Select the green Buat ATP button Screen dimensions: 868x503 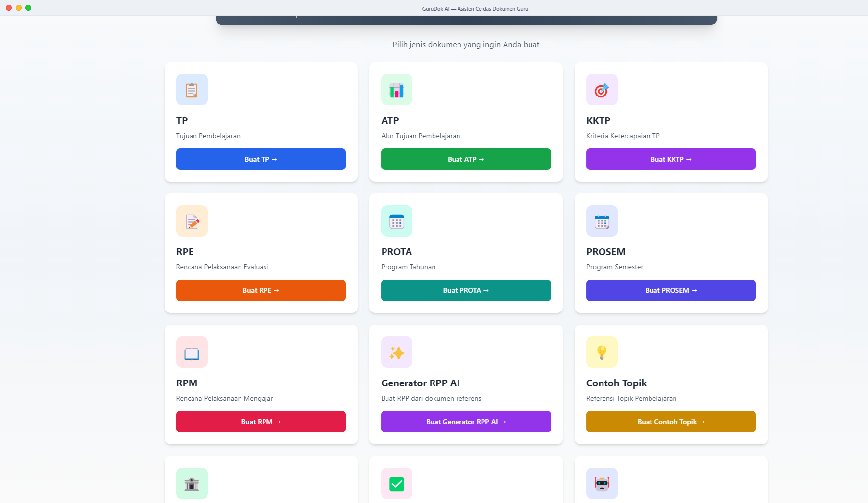point(466,159)
